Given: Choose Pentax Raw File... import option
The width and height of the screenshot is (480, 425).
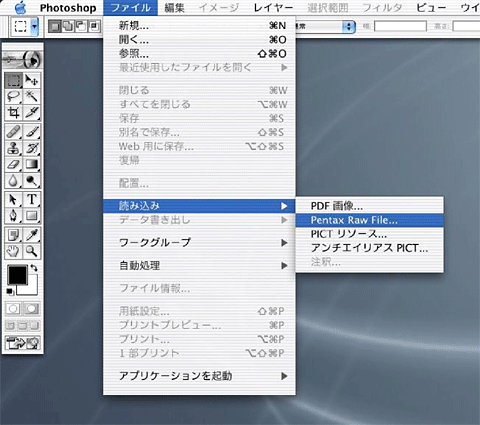Looking at the screenshot, I should pyautogui.click(x=370, y=220).
